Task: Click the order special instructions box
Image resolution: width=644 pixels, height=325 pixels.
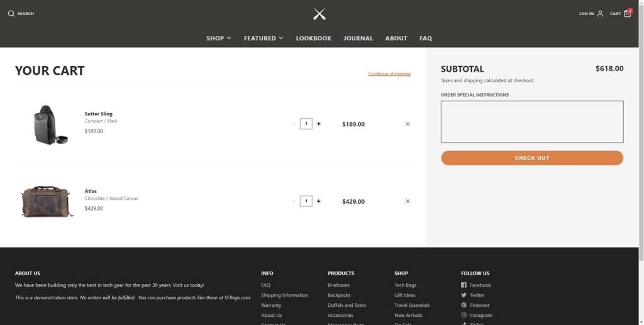Action: (531, 121)
